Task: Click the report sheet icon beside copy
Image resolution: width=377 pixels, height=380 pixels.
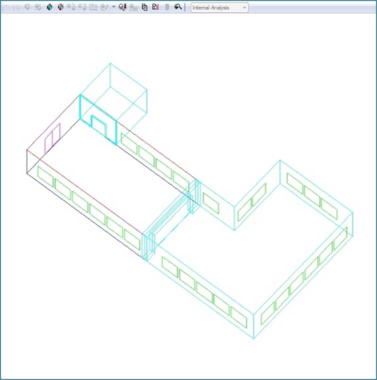Action: coord(155,7)
